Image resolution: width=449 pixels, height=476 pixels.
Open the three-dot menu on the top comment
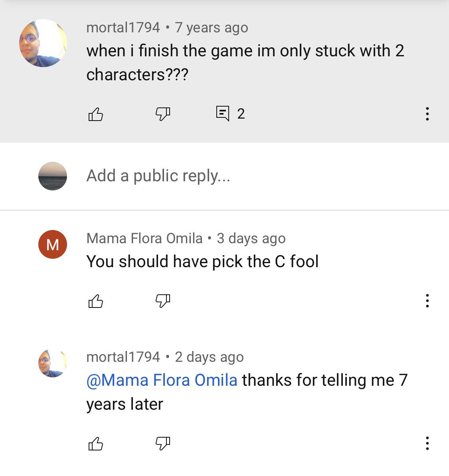(427, 115)
